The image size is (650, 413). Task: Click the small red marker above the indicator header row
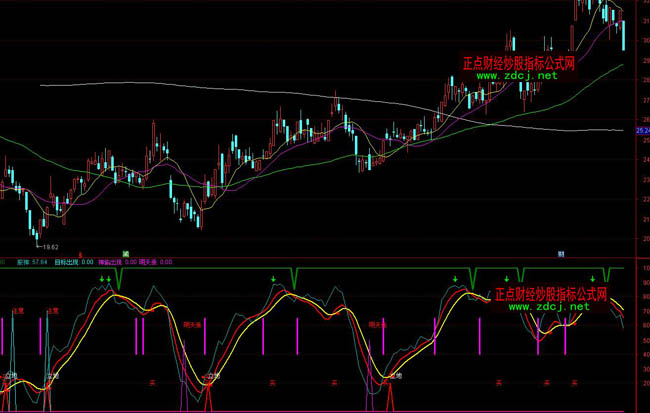[66, 252]
